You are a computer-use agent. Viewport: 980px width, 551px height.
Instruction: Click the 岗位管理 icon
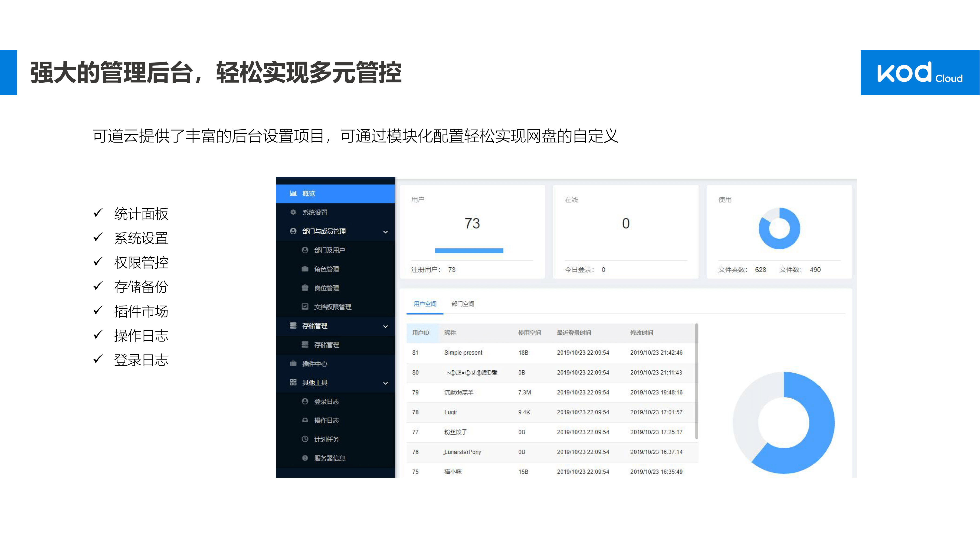coord(305,288)
